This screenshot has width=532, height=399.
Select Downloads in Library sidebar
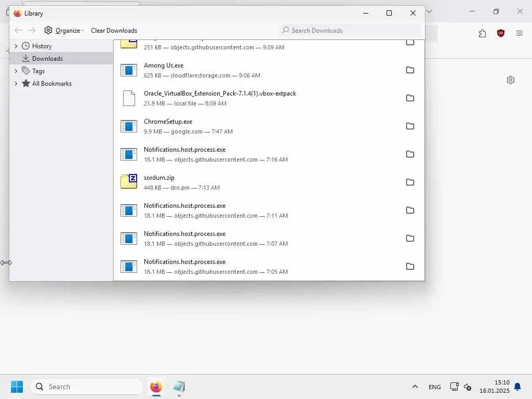(47, 58)
